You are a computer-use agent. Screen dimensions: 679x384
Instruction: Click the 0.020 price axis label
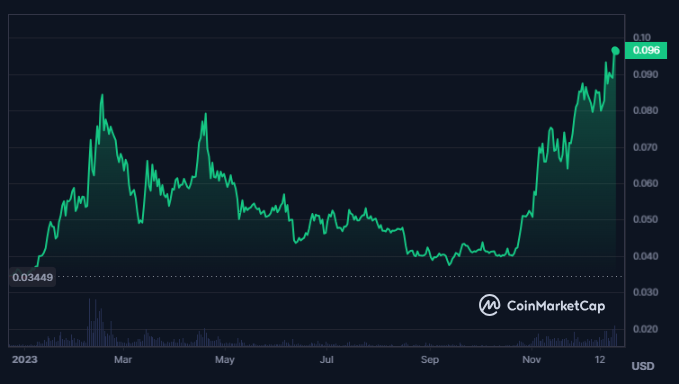[645, 329]
